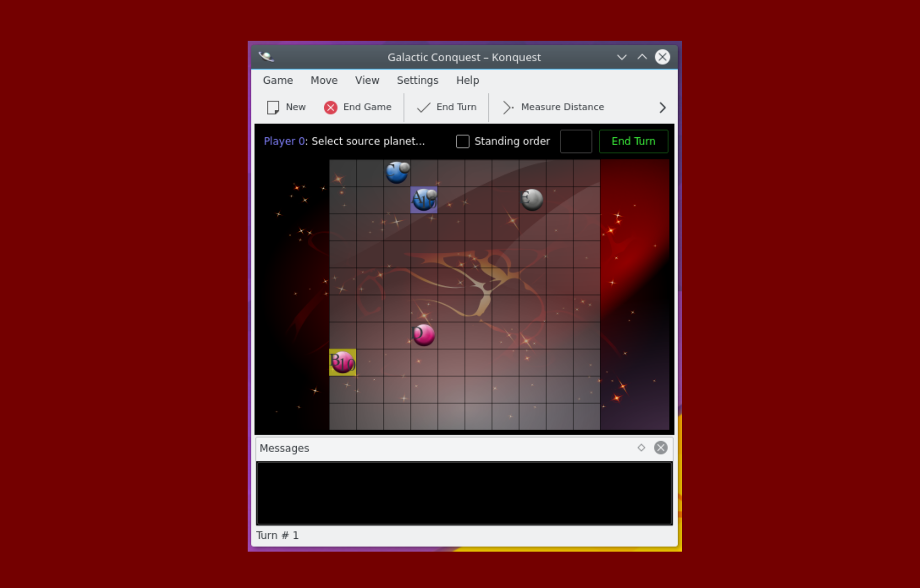This screenshot has height=588, width=920.
Task: Activate the Measure Distance tool
Action: click(553, 107)
